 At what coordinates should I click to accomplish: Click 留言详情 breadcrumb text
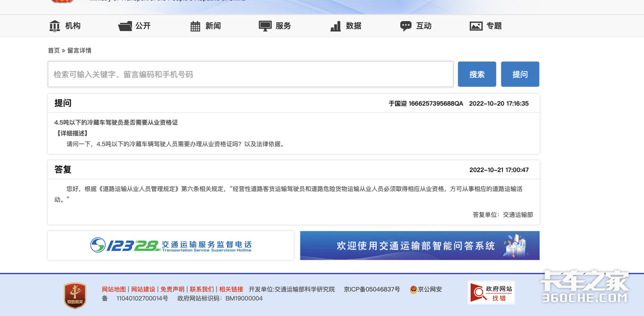[x=79, y=50]
